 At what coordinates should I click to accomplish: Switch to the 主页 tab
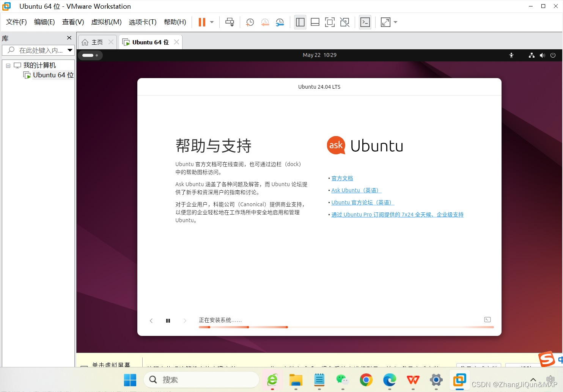96,42
